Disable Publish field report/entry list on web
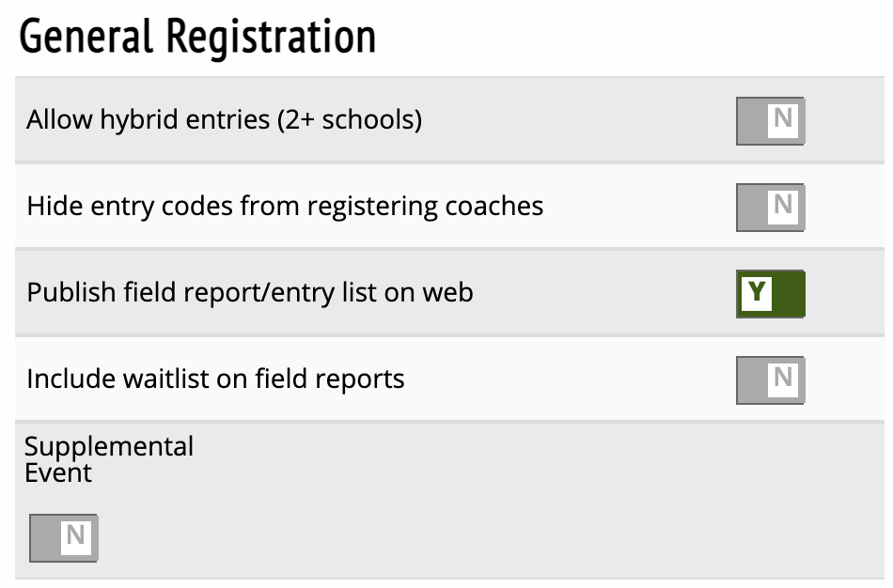 771,294
